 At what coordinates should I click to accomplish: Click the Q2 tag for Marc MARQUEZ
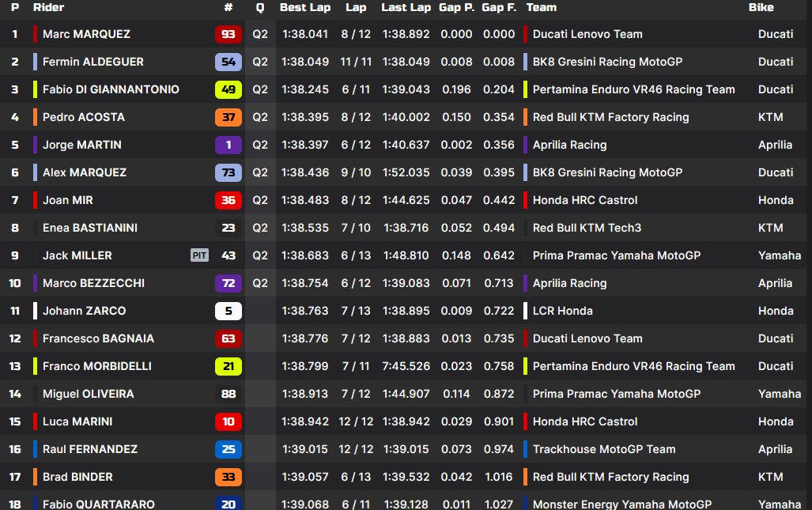(260, 34)
